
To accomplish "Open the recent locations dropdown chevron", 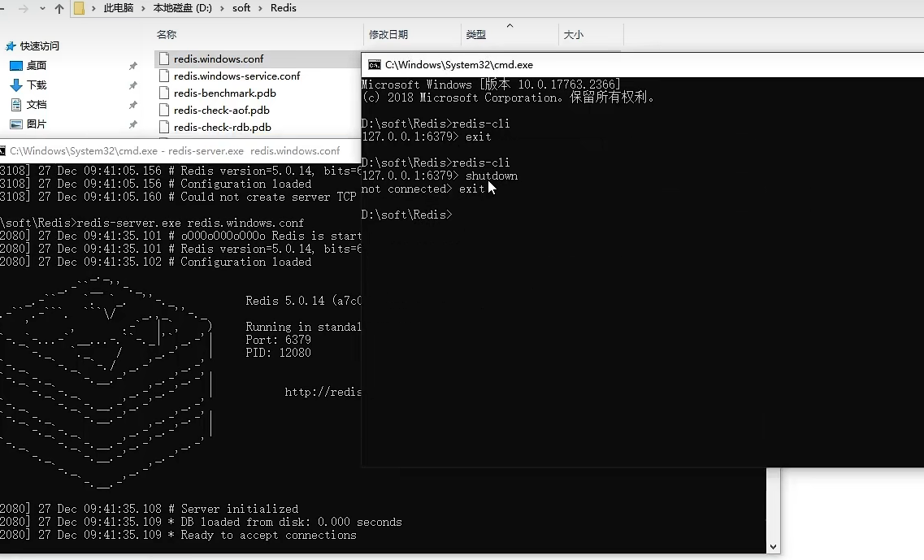I will pos(42,9).
